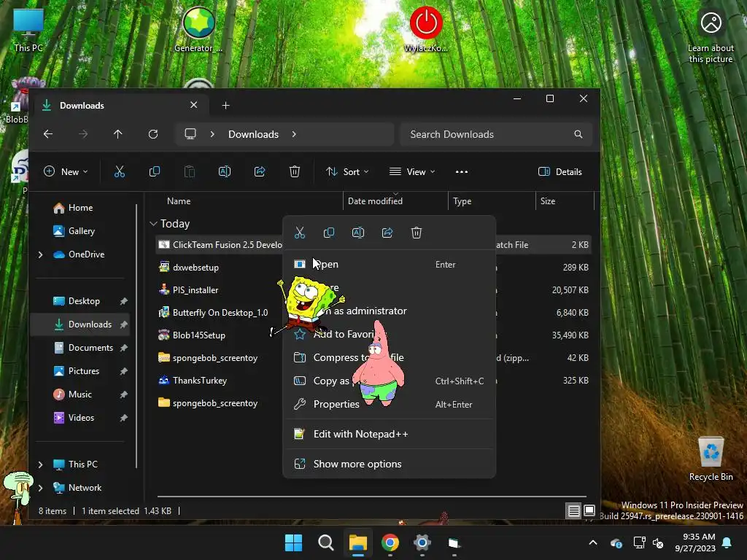Click the Rename icon in the context menu

tap(357, 233)
